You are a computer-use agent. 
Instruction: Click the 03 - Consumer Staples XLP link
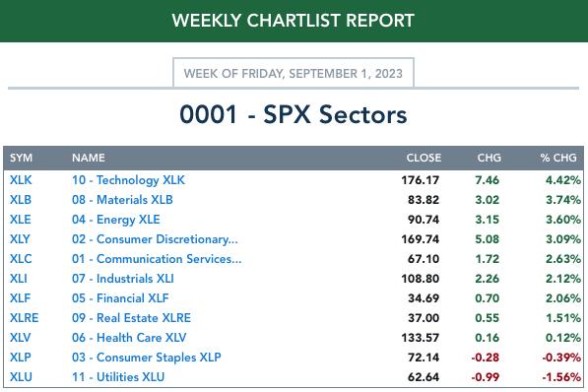click(146, 358)
